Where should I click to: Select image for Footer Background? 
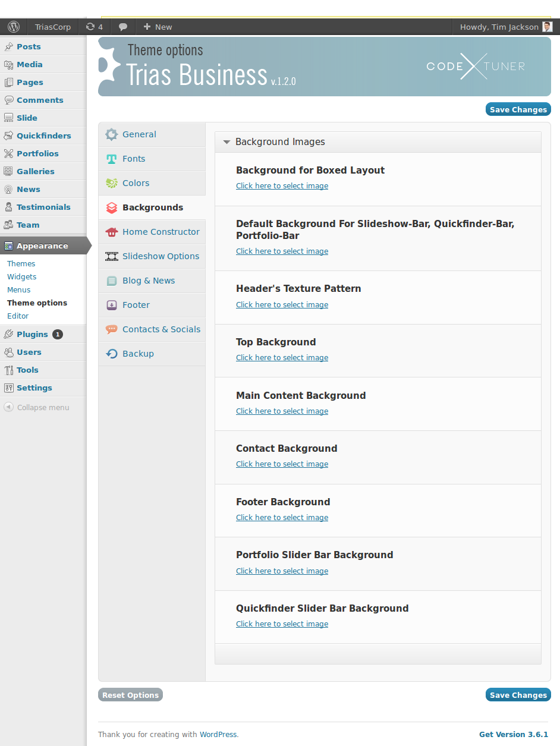pos(282,518)
